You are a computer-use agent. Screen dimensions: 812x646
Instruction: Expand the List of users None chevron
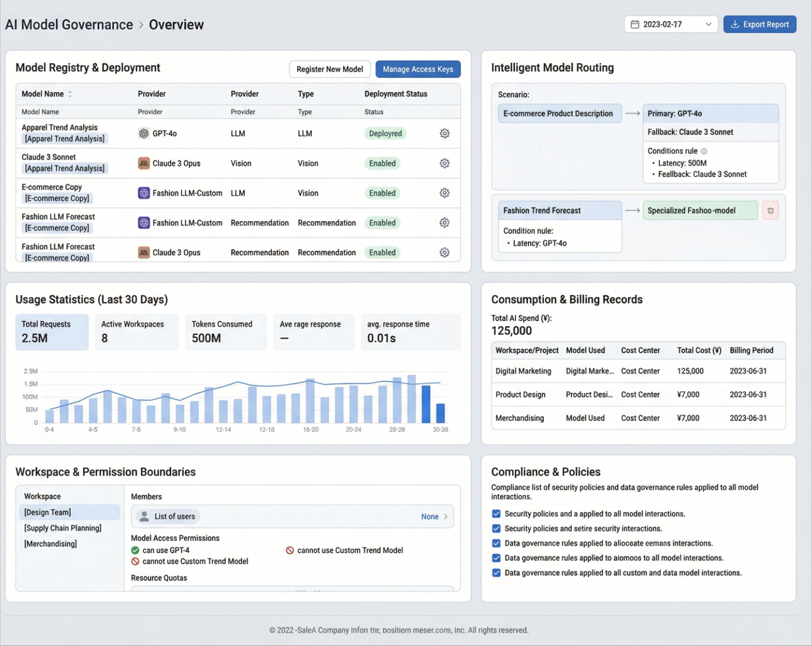(445, 516)
